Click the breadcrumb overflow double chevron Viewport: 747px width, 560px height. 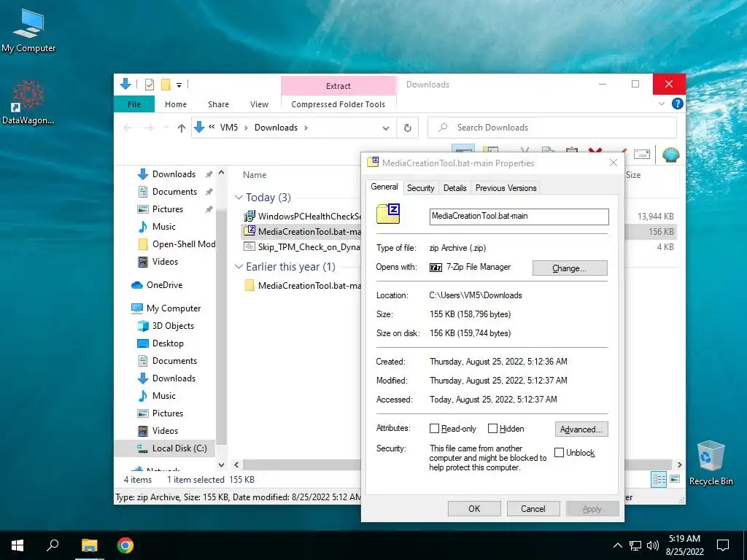tap(212, 127)
